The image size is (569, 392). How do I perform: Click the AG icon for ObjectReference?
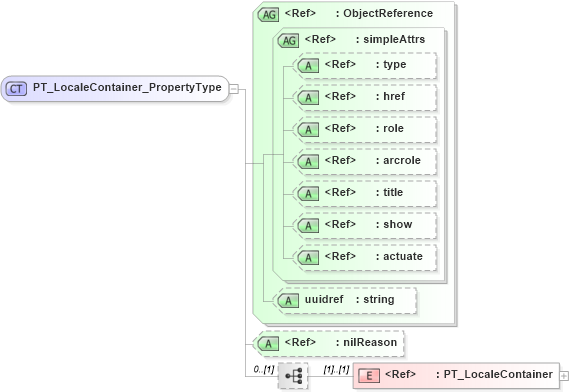pos(269,15)
